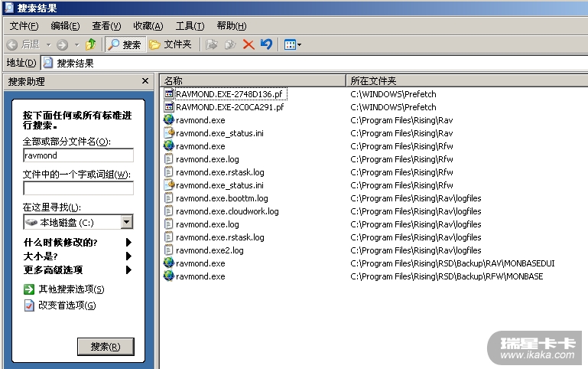
Task: Open the 收藏(A) menu
Action: (x=148, y=26)
